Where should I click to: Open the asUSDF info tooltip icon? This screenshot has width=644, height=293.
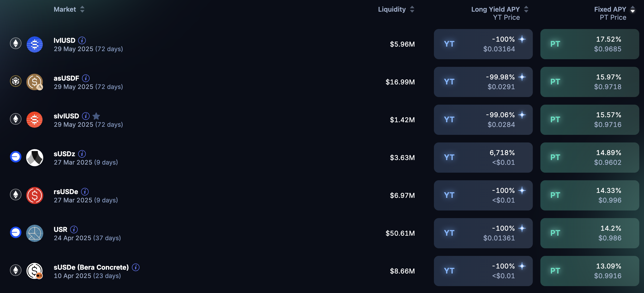click(86, 78)
